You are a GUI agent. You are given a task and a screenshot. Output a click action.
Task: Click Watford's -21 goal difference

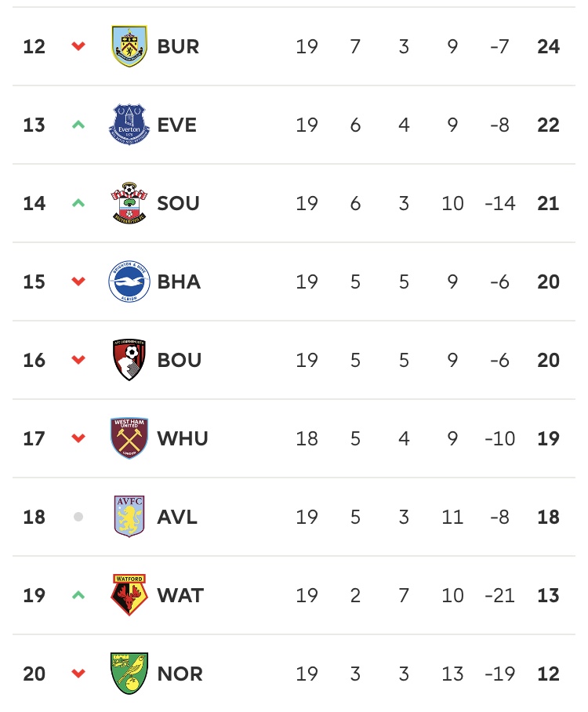click(x=499, y=595)
